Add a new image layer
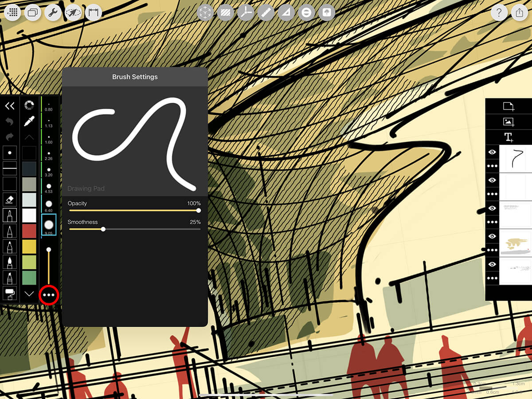Viewport: 532px width, 399px height. [x=508, y=121]
